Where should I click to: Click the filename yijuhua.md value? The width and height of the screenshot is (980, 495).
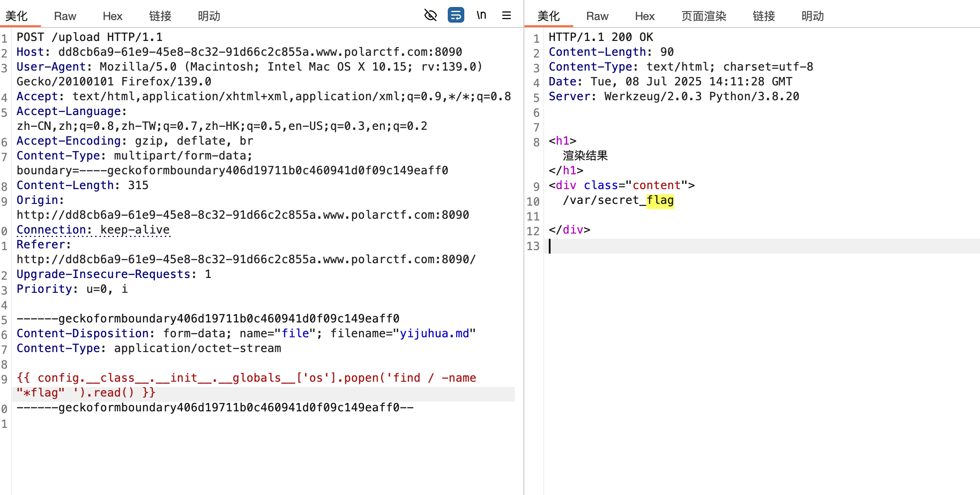[x=434, y=333]
